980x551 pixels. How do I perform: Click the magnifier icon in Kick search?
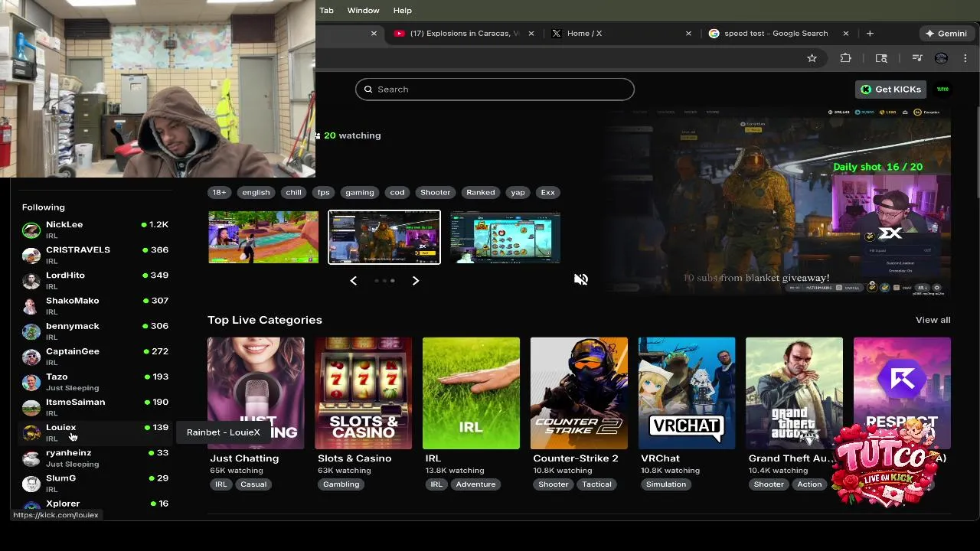point(368,90)
